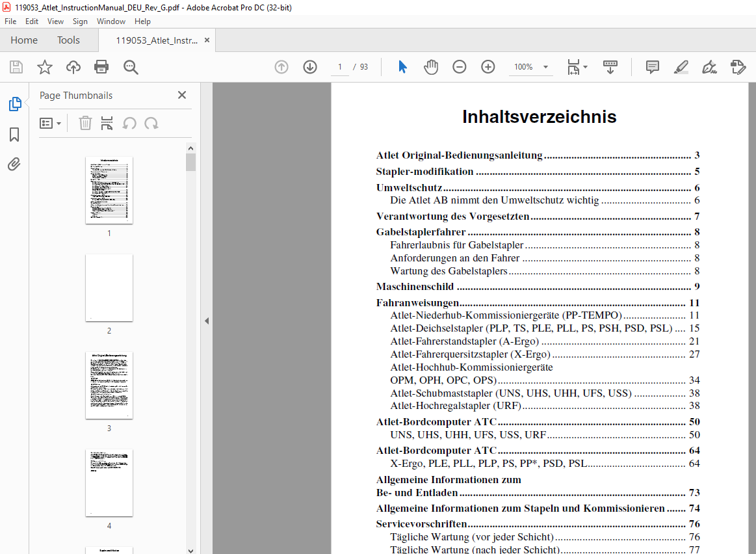Open the fit page options tool
This screenshot has width=756, height=554.
point(577,67)
